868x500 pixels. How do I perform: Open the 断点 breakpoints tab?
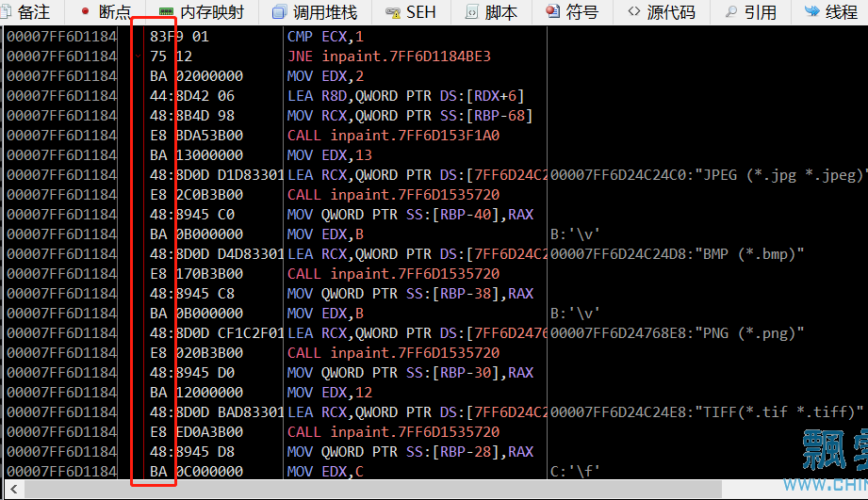(106, 11)
